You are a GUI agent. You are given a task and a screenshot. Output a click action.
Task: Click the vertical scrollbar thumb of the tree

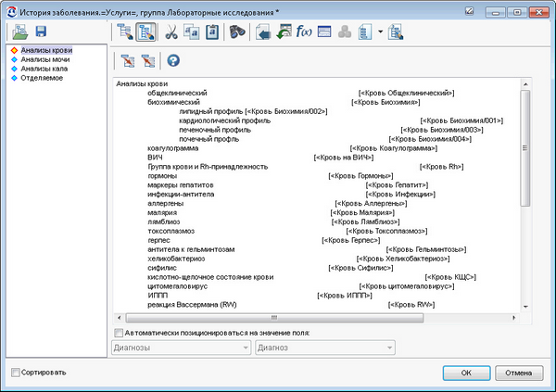(525, 148)
